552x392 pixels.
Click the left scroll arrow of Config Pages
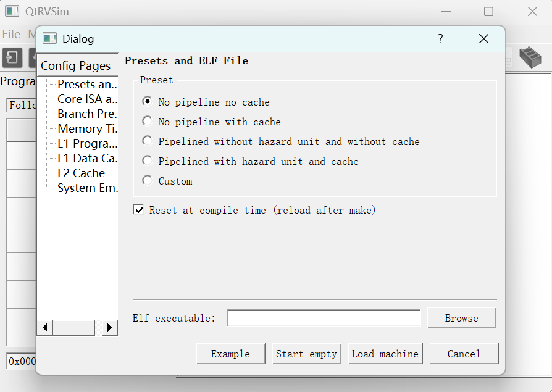[45, 327]
